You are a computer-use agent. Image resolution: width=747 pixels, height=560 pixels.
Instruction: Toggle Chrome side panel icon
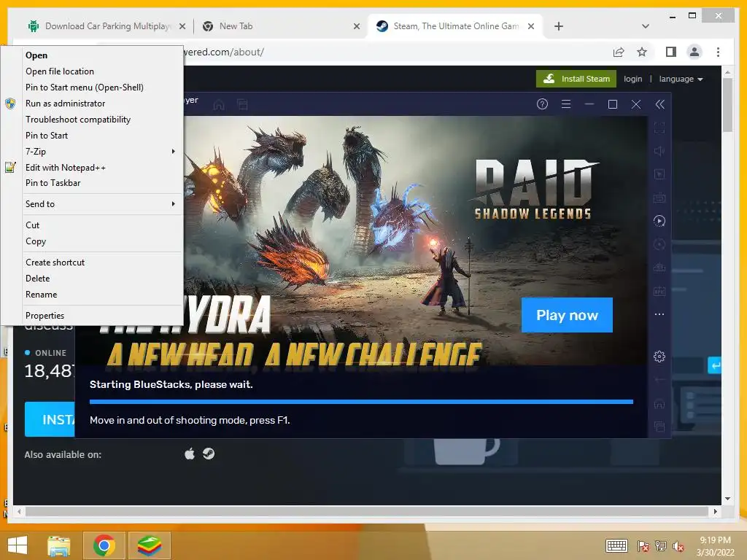point(671,52)
